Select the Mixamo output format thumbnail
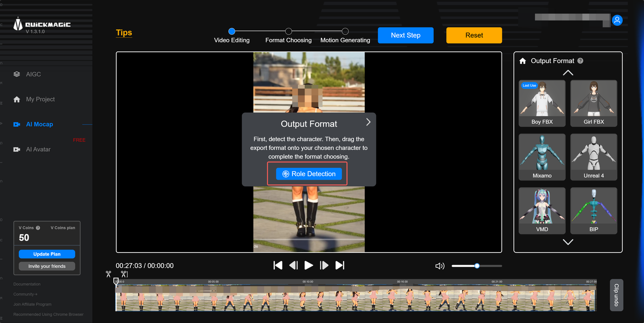The height and width of the screenshot is (323, 644). click(542, 156)
